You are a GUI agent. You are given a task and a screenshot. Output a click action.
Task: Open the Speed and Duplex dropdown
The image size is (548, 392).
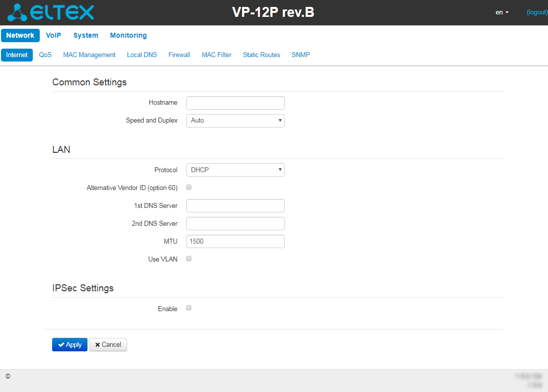(235, 121)
